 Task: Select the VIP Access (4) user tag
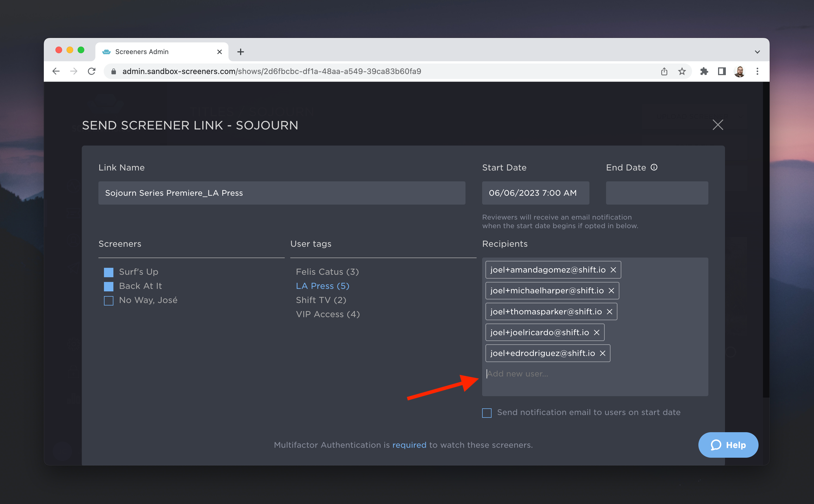(x=328, y=314)
